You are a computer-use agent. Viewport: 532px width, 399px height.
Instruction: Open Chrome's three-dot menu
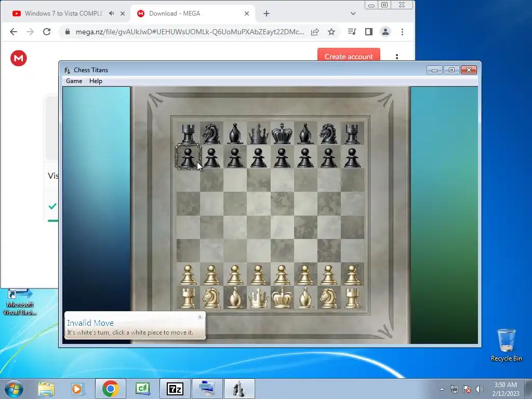pos(402,32)
